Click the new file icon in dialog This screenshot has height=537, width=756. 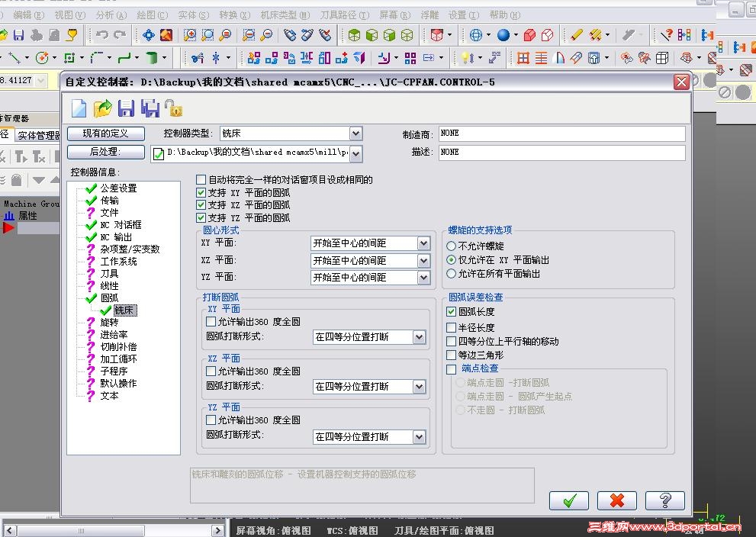tap(79, 108)
